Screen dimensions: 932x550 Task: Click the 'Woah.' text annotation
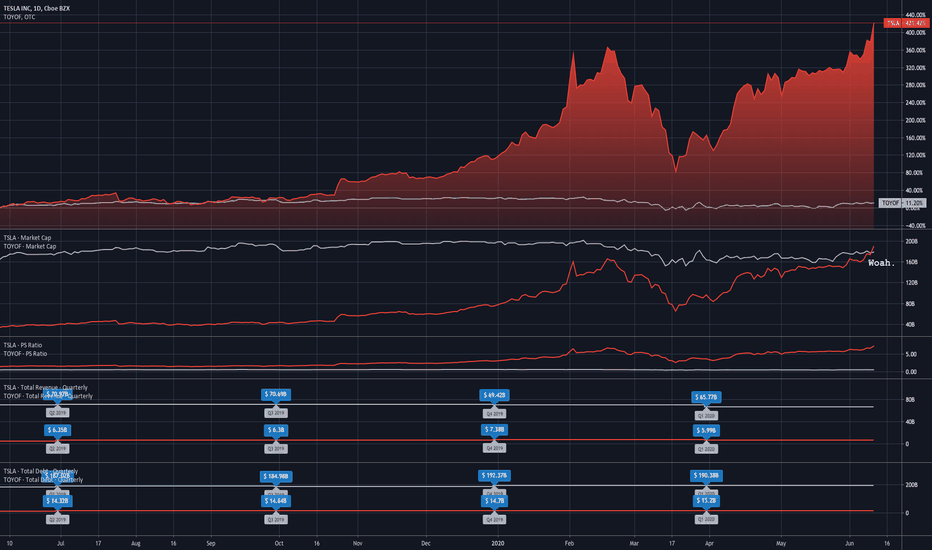[x=881, y=263]
